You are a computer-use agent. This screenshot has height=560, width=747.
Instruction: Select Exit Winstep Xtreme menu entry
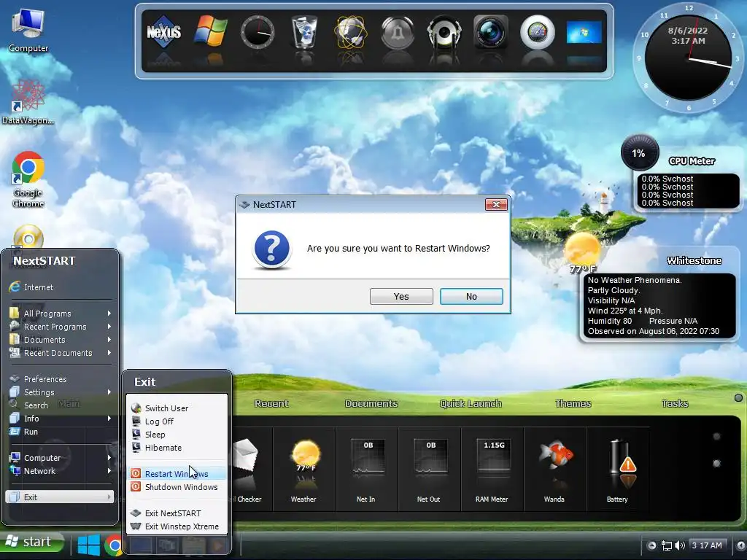click(x=177, y=526)
